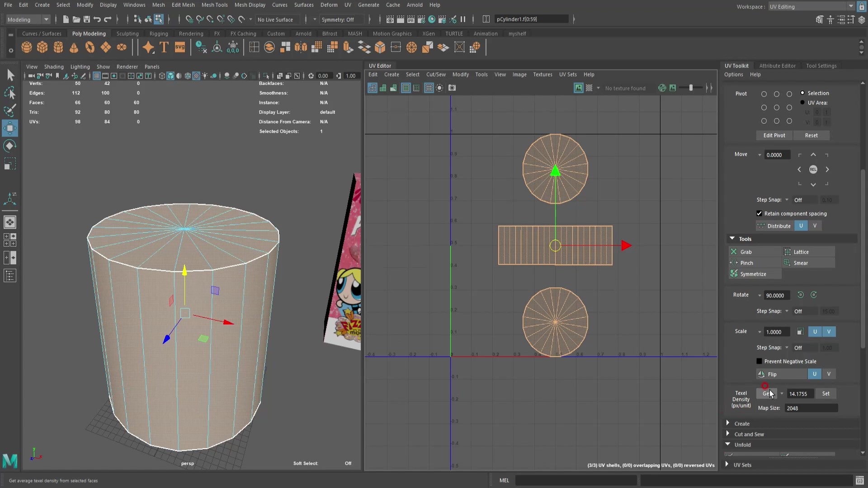This screenshot has height=488, width=868.
Task: Enable Prevent Negative Scale checkbox
Action: [x=759, y=361]
